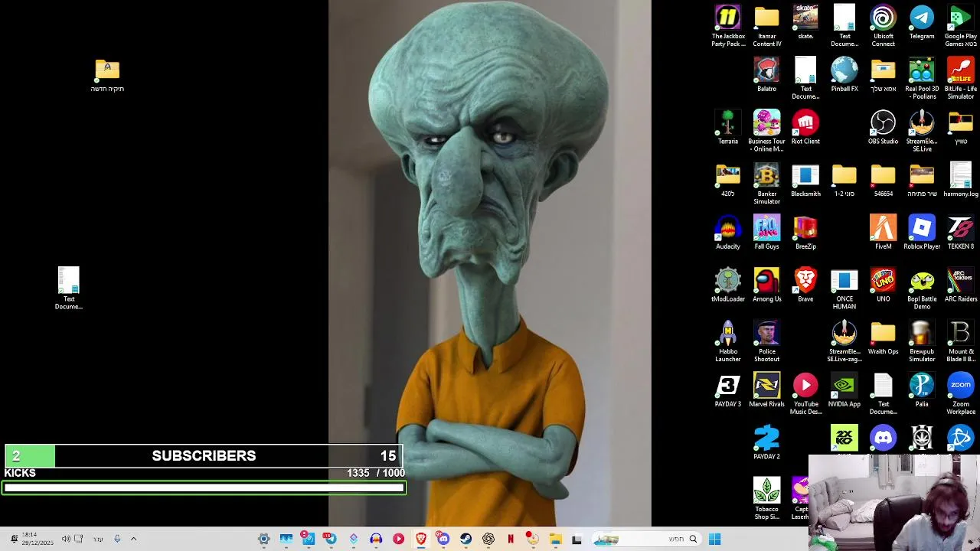Open Marvel Rivals shortcut
This screenshot has height=551, width=980.
[x=766, y=391]
